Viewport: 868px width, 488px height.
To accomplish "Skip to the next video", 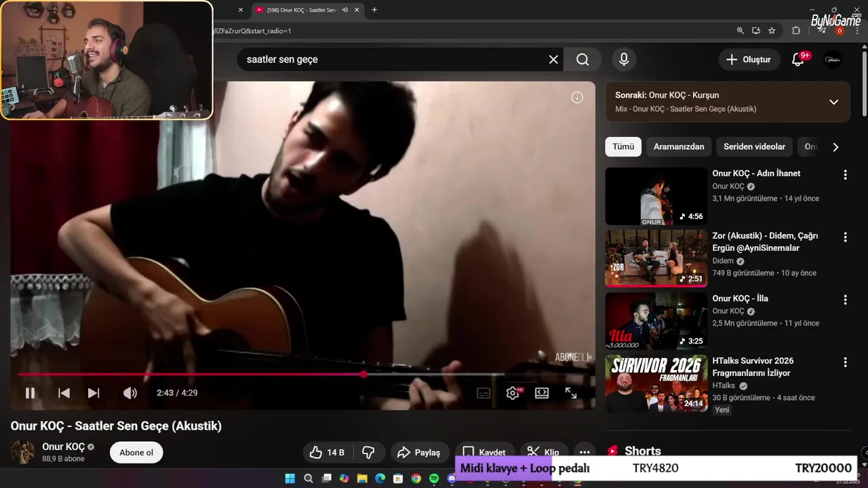I will [94, 393].
